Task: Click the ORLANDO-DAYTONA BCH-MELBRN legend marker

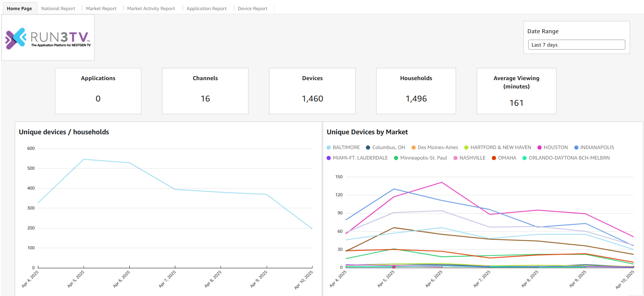Action: (525, 158)
